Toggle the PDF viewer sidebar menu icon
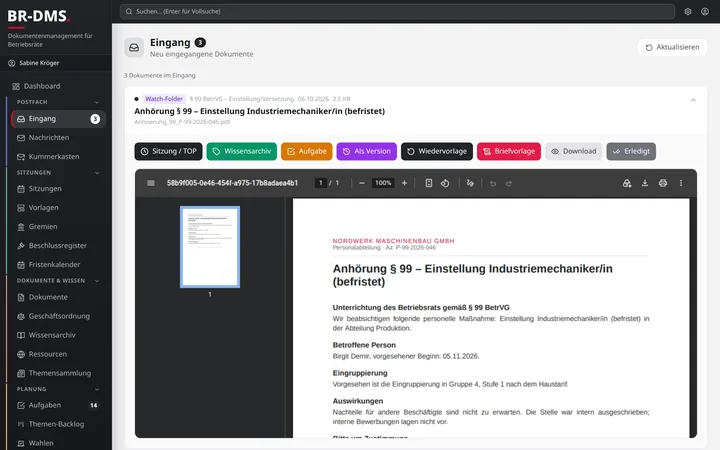This screenshot has height=450, width=720. pyautogui.click(x=151, y=183)
